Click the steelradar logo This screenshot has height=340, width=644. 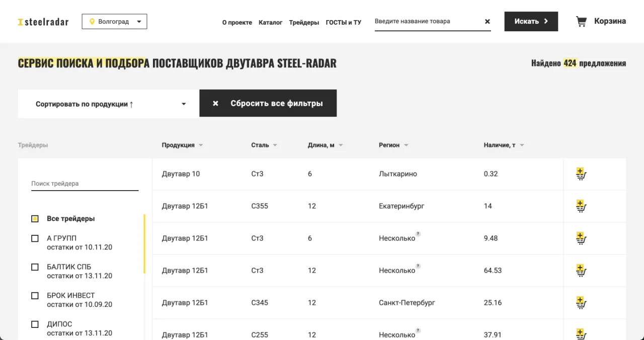pyautogui.click(x=43, y=22)
